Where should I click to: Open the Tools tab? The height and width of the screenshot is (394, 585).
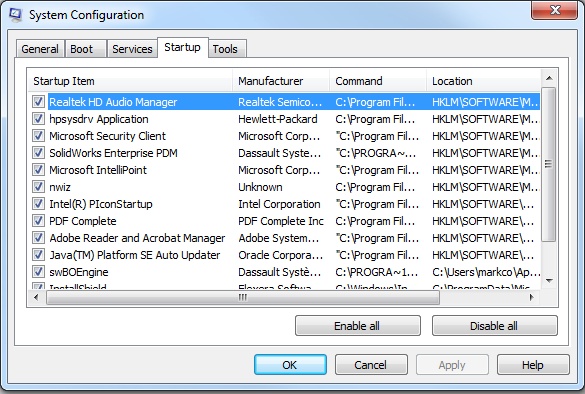point(227,49)
